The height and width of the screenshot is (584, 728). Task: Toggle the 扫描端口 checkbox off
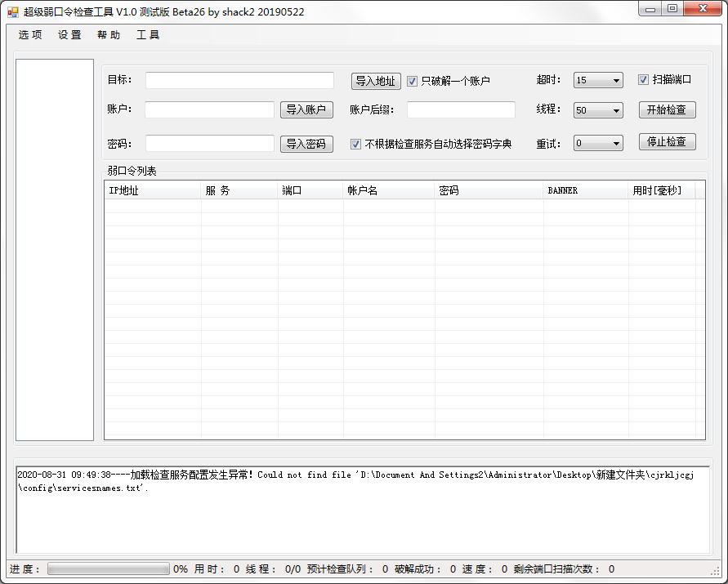pyautogui.click(x=642, y=79)
